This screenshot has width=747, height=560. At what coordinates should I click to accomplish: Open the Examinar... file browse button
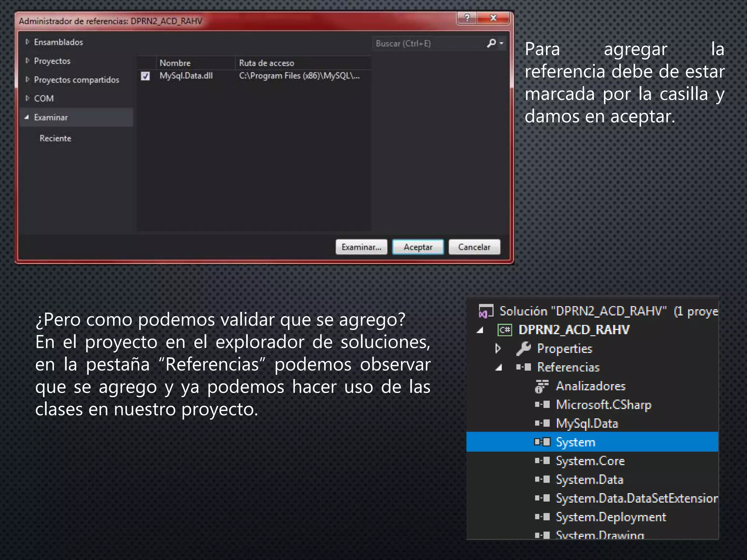361,247
